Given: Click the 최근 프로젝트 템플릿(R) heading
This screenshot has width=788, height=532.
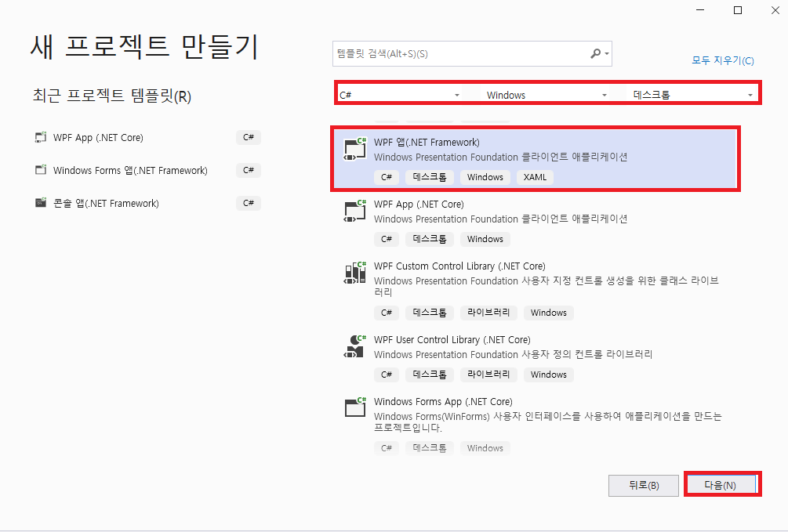Looking at the screenshot, I should 112,96.
